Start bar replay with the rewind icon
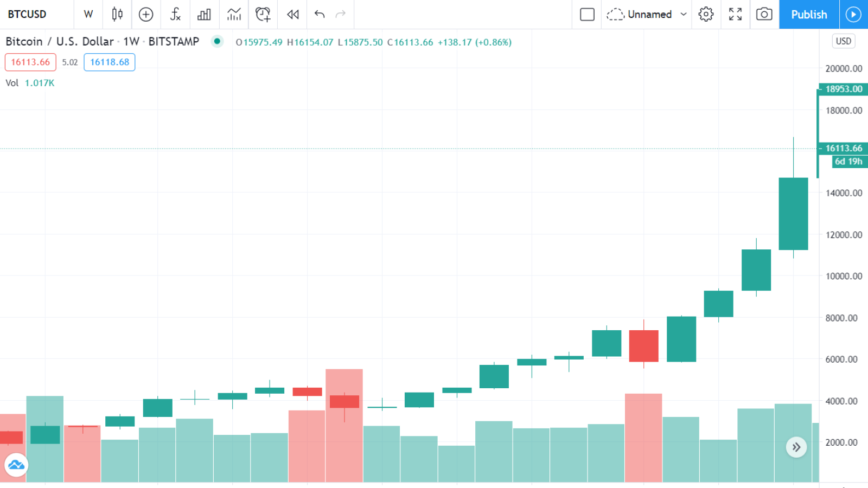Screen dimensions: 868x488 tap(292, 14)
